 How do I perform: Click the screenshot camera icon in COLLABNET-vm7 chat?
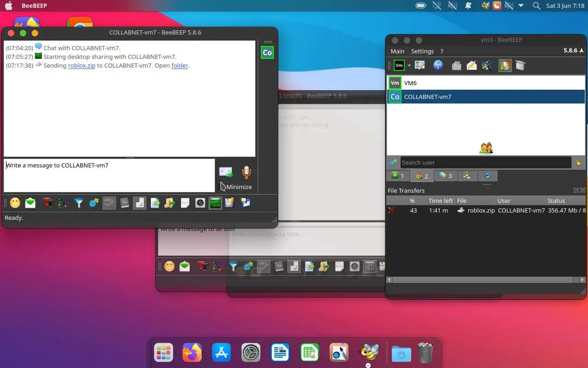(x=200, y=203)
